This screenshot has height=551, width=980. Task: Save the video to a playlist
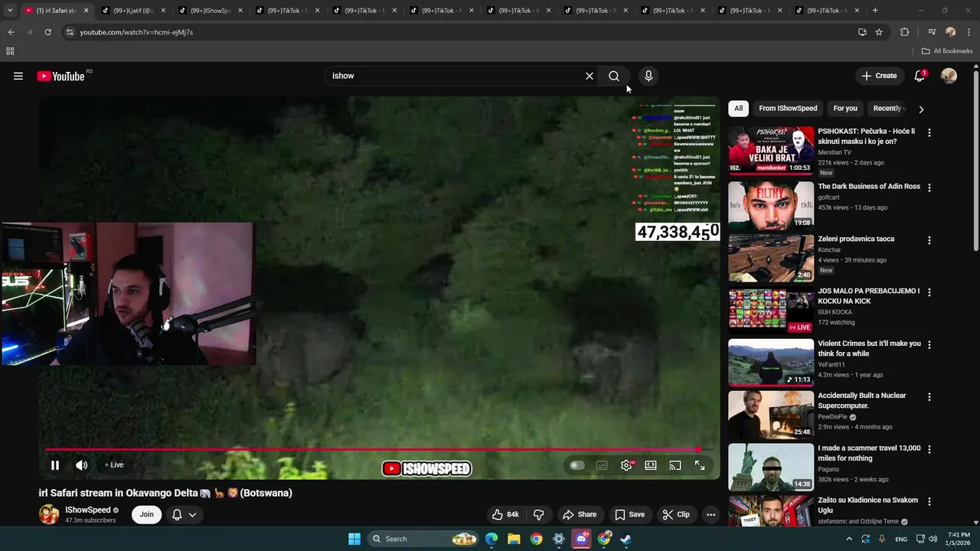tap(629, 514)
